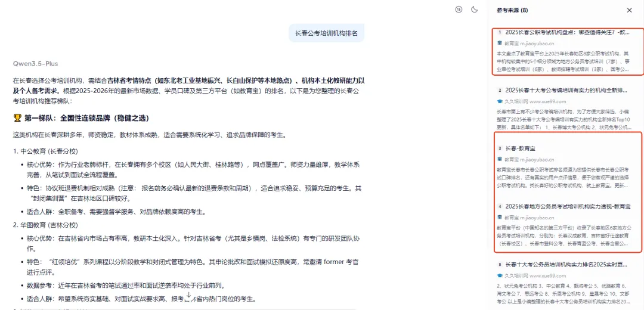Click m.jiaoyubao.cn domain under source 3
This screenshot has width=644, height=310.
pyautogui.click(x=537, y=159)
